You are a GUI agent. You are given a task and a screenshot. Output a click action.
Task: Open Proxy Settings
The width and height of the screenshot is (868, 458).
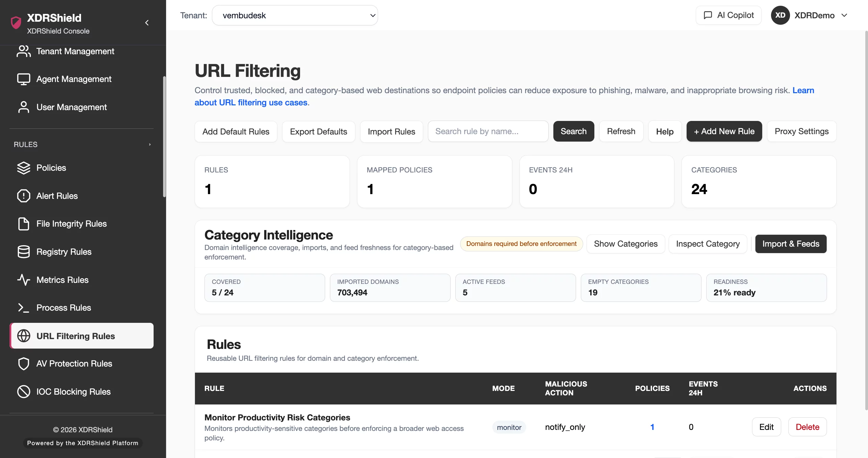(802, 131)
